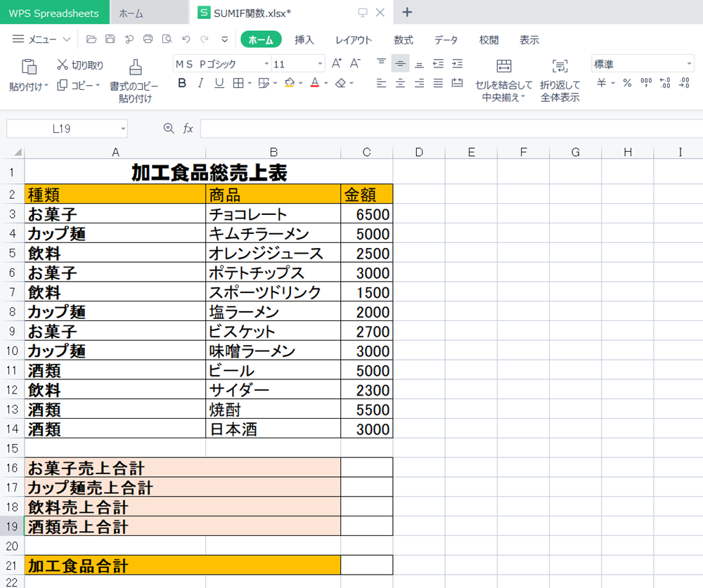Click the borders icon
This screenshot has height=588, width=703.
coord(238,83)
